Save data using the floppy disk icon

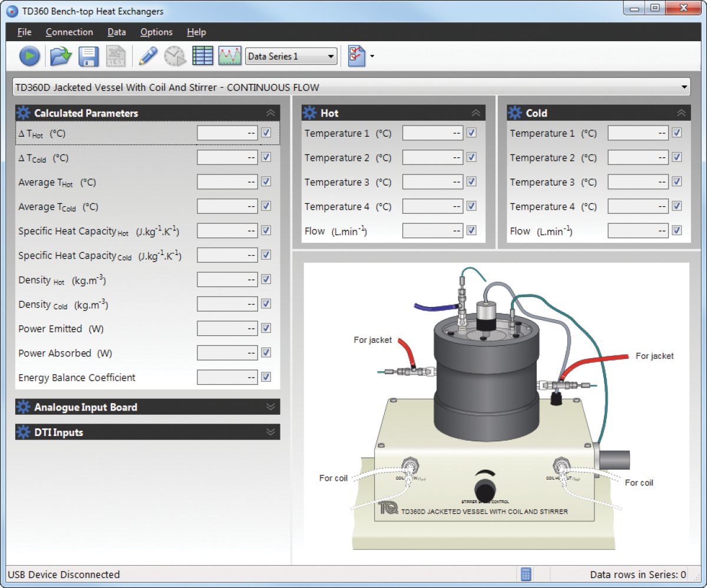pos(88,56)
